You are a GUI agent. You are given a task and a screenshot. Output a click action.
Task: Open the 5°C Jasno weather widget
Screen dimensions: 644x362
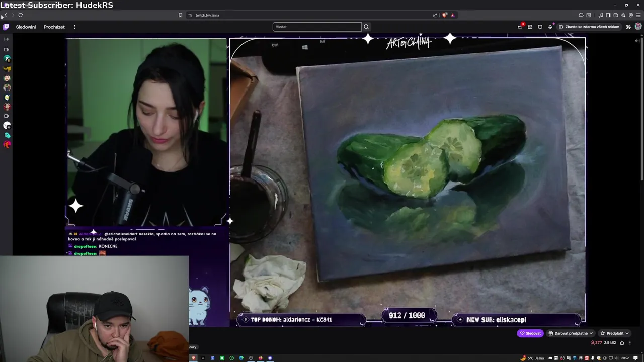click(x=532, y=358)
